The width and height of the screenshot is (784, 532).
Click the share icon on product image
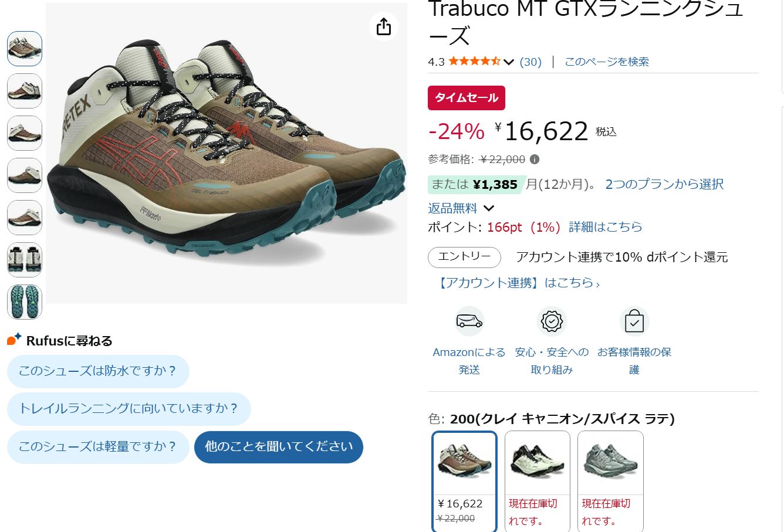[x=384, y=26]
